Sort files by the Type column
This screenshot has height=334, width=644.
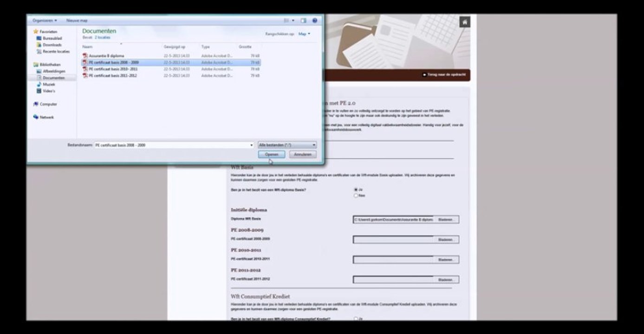pyautogui.click(x=205, y=47)
